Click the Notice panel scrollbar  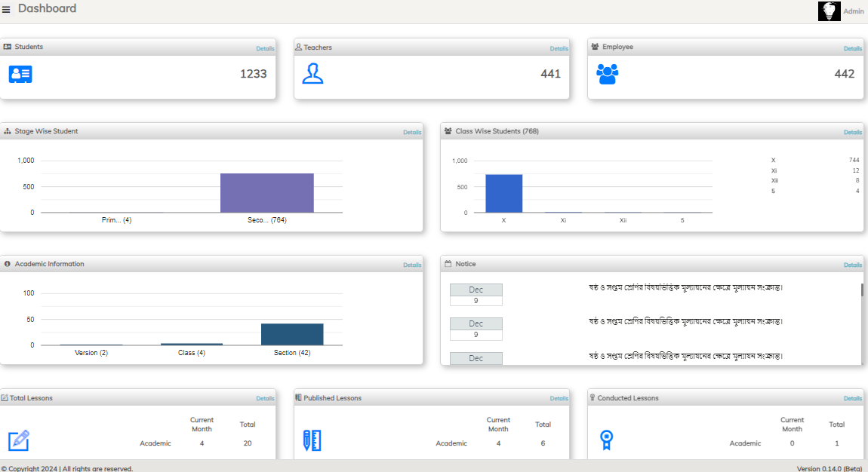click(x=862, y=291)
